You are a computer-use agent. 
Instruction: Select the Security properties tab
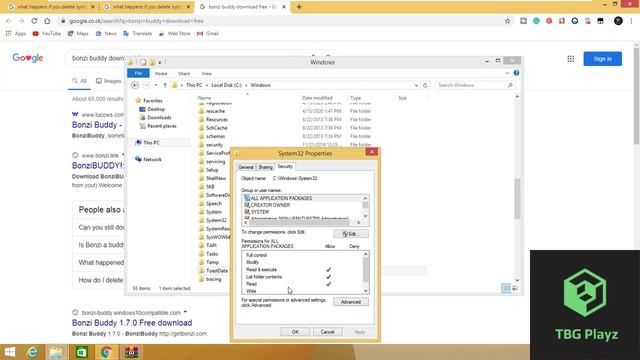tap(285, 167)
